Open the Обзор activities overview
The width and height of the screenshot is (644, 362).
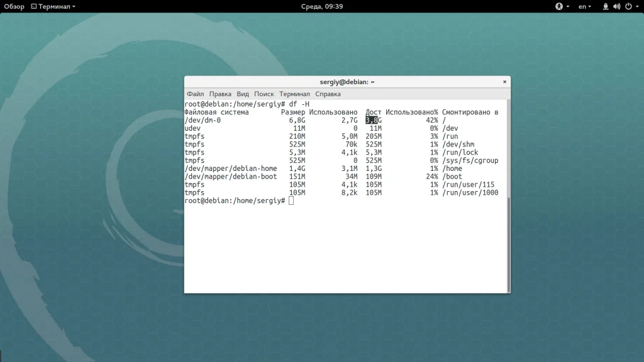(14, 6)
